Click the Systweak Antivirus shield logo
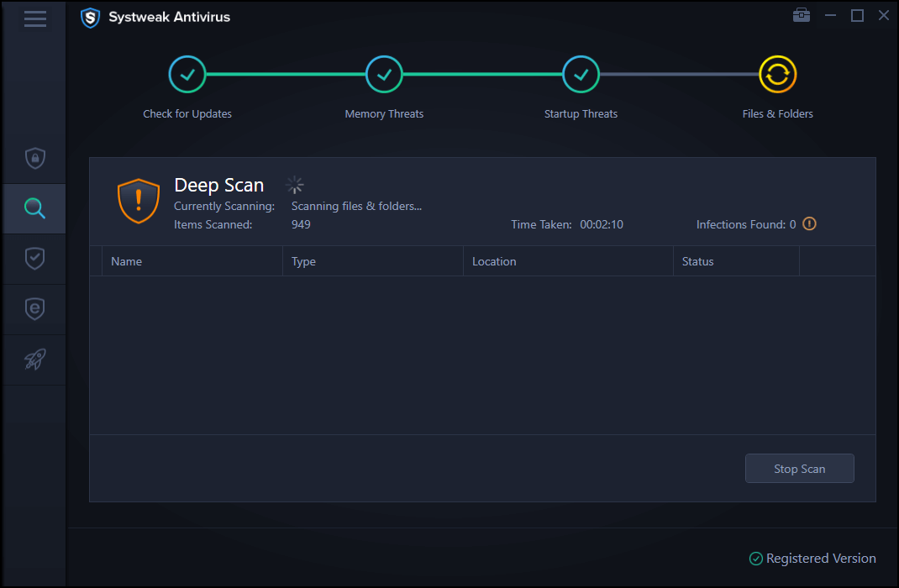 [90, 18]
